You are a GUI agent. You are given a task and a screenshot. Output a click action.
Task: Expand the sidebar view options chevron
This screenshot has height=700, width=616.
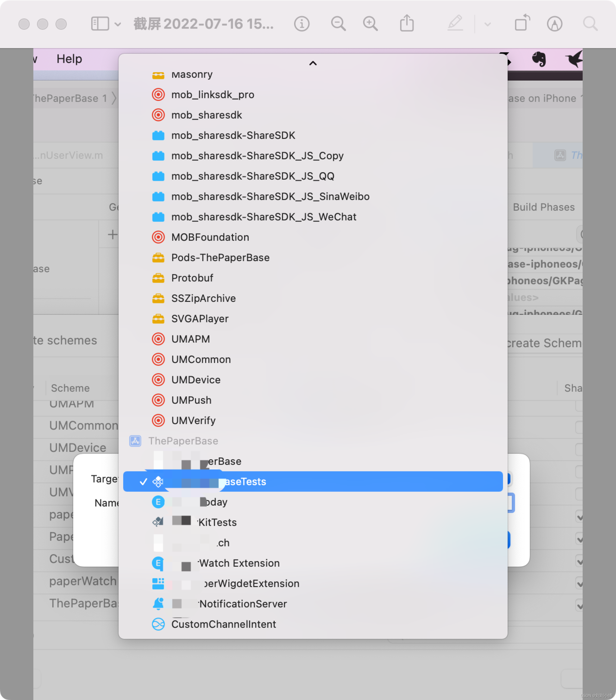click(x=117, y=24)
